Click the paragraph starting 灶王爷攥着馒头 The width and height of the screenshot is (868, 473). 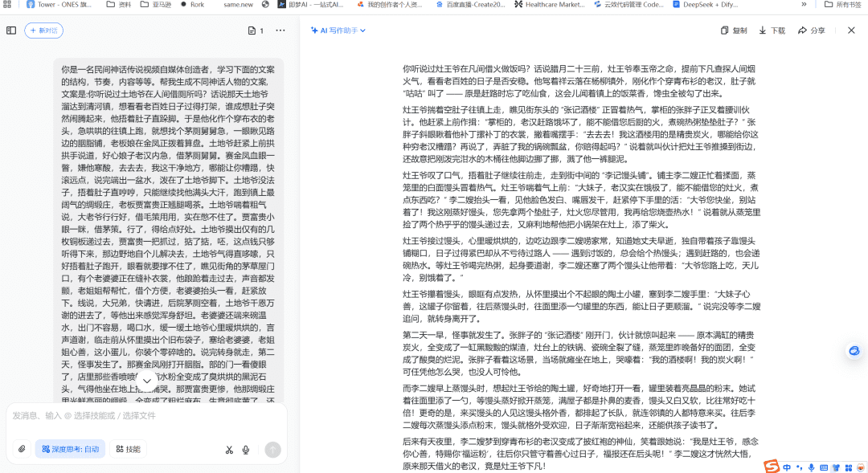pyautogui.click(x=581, y=306)
